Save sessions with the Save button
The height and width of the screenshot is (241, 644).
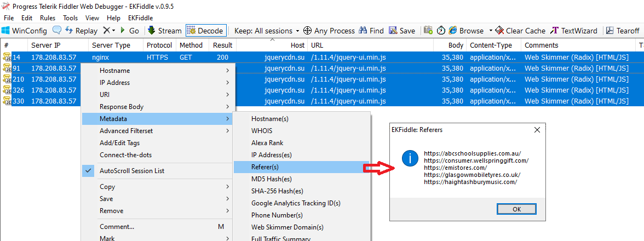click(x=402, y=31)
